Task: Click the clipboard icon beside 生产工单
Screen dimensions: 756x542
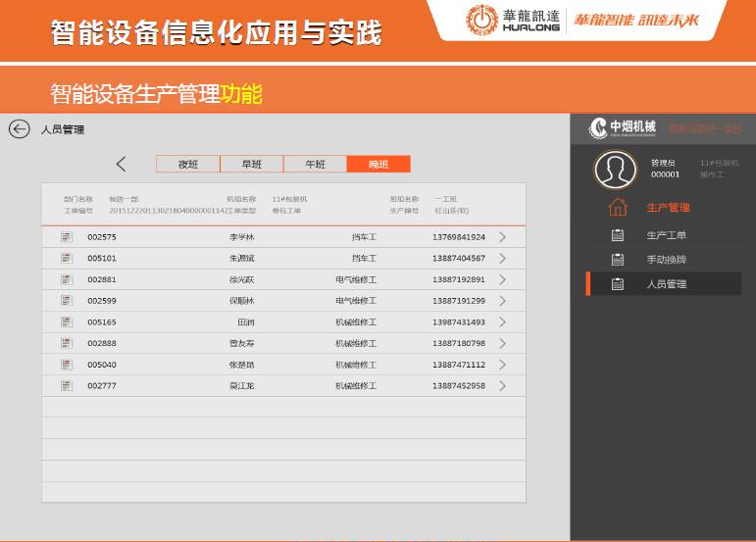Action: pos(617,235)
